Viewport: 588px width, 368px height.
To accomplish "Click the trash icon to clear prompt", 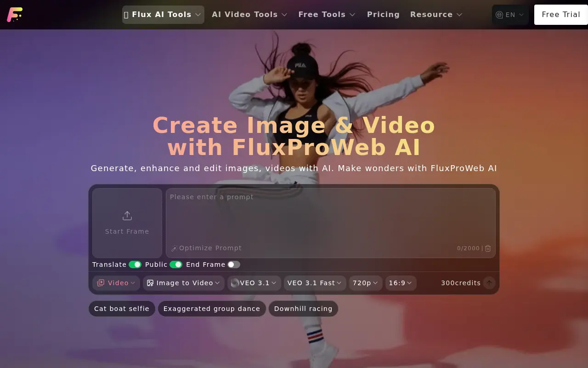I will click(488, 248).
